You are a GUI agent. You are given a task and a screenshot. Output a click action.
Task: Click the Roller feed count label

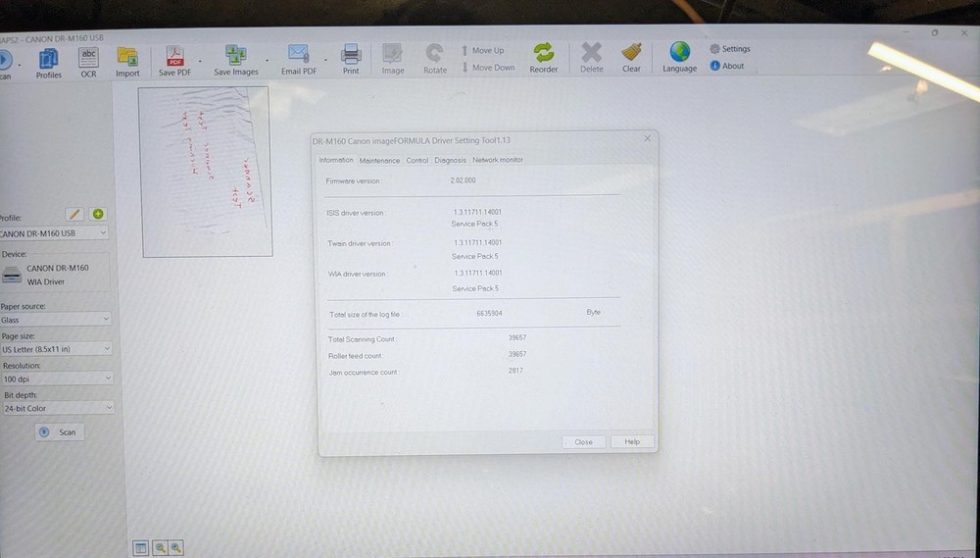click(x=355, y=356)
